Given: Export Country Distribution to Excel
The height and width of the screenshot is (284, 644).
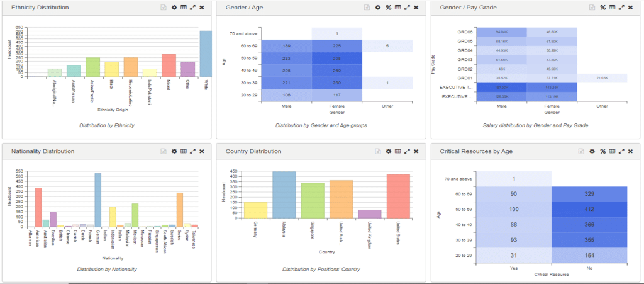Looking at the screenshot, I should point(377,151).
